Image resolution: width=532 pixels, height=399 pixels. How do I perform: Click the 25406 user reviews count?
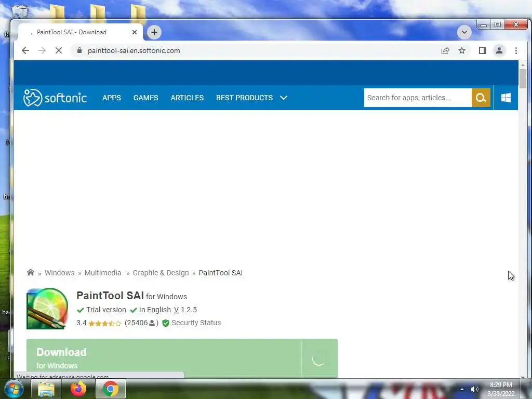[141, 323]
